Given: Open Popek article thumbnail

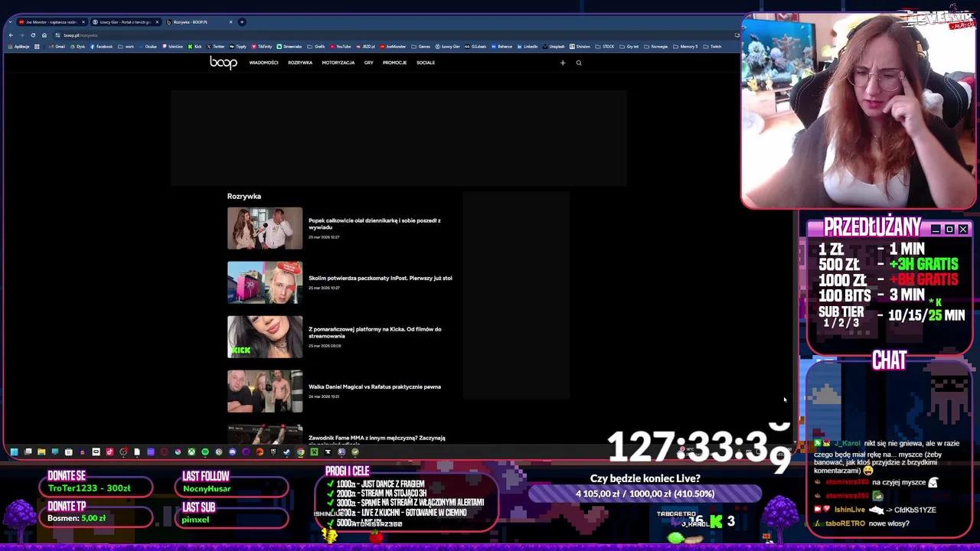Looking at the screenshot, I should (x=265, y=228).
